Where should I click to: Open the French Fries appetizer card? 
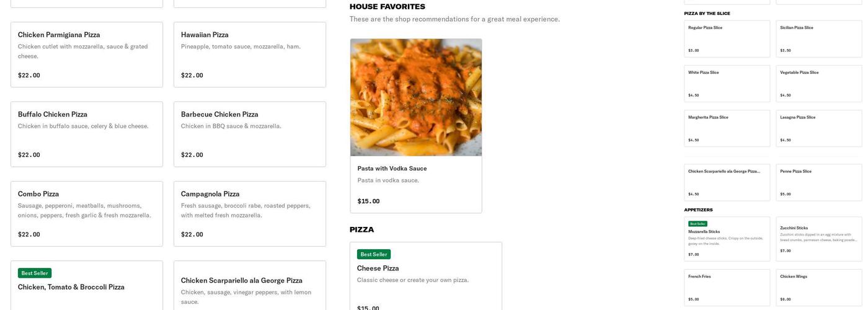pyautogui.click(x=727, y=287)
